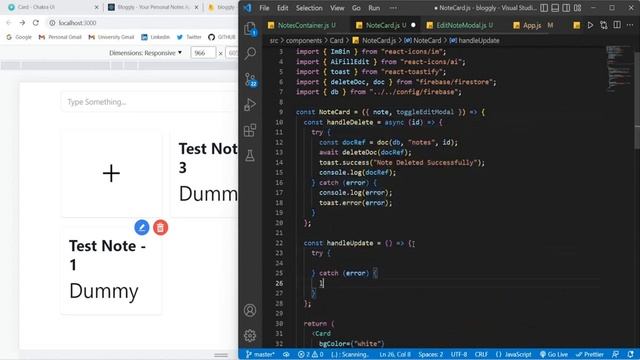Screen dimensions: 640x360
Task: Click the CRLF line ending selector
Action: (x=481, y=354)
